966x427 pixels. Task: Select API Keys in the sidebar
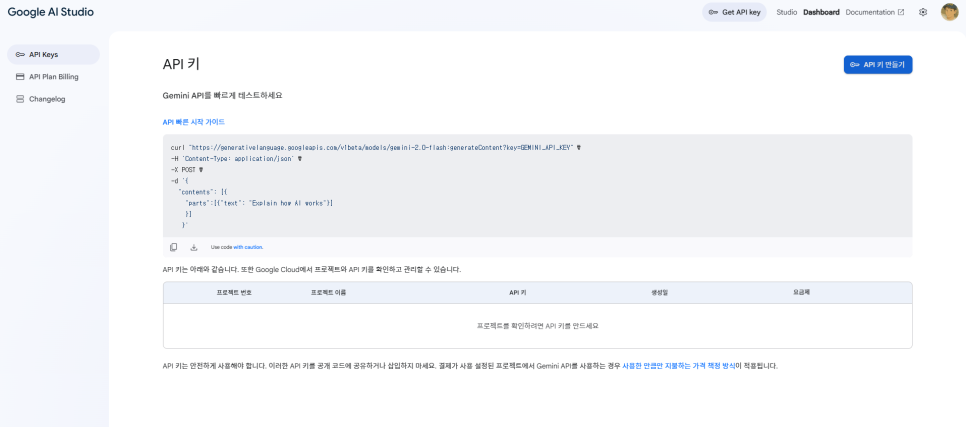pos(54,54)
